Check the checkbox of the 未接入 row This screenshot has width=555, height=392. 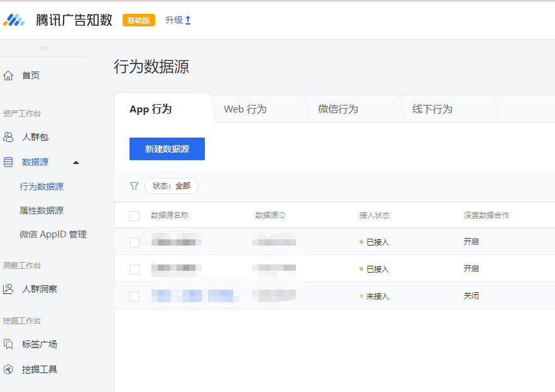135,297
